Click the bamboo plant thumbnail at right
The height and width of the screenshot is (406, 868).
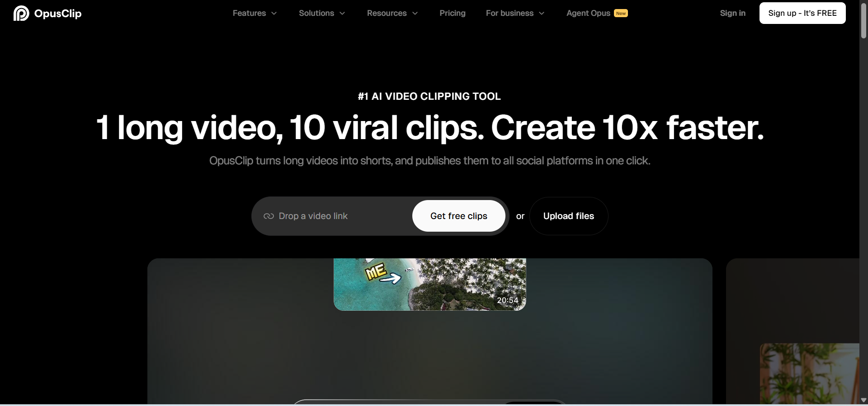pyautogui.click(x=810, y=373)
